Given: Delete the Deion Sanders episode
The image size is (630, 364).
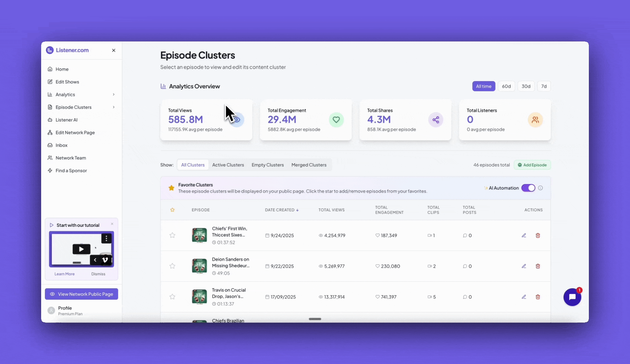Looking at the screenshot, I should 538,266.
